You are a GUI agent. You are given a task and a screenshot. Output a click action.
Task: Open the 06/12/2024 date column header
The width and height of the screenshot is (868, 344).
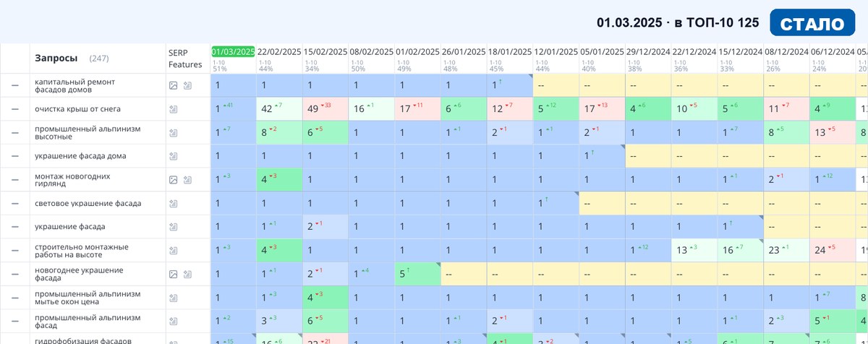tap(833, 52)
